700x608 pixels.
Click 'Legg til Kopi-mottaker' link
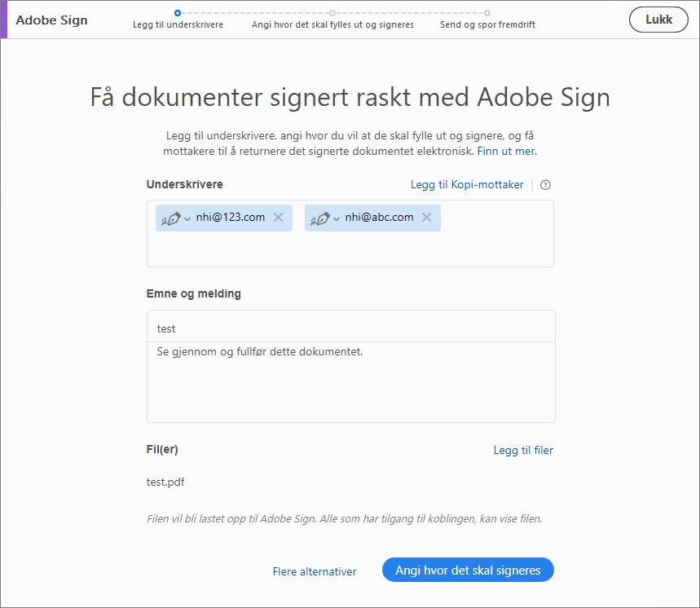[x=467, y=185]
